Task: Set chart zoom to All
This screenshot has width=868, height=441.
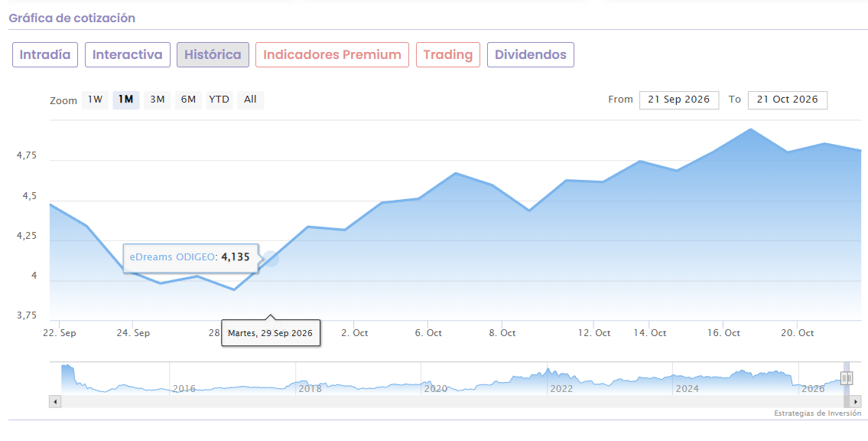Action: coord(250,100)
